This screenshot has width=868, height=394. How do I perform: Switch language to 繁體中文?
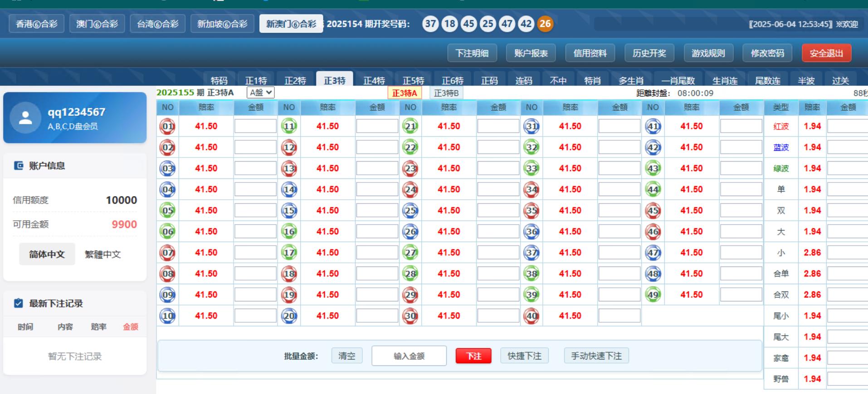point(103,254)
